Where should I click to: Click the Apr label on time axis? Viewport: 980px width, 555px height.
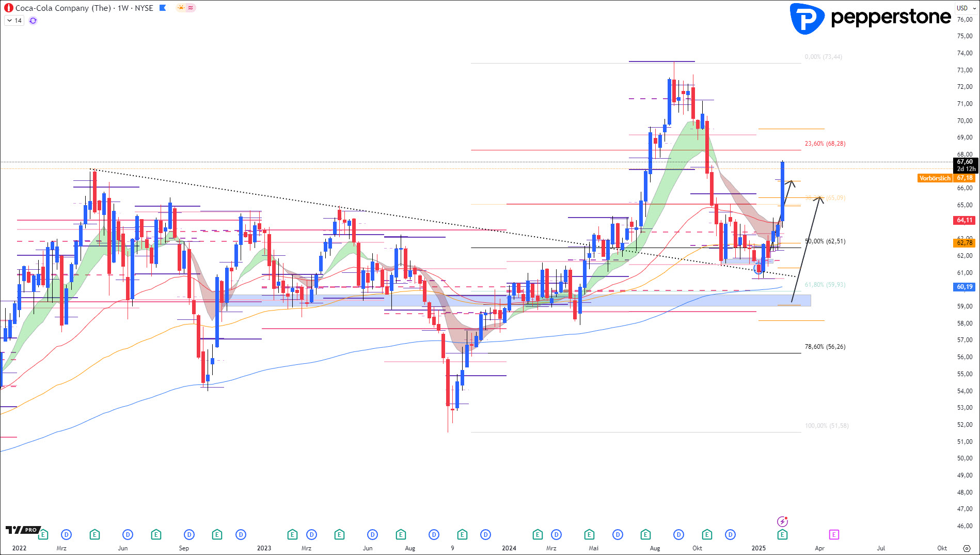pyautogui.click(x=819, y=548)
